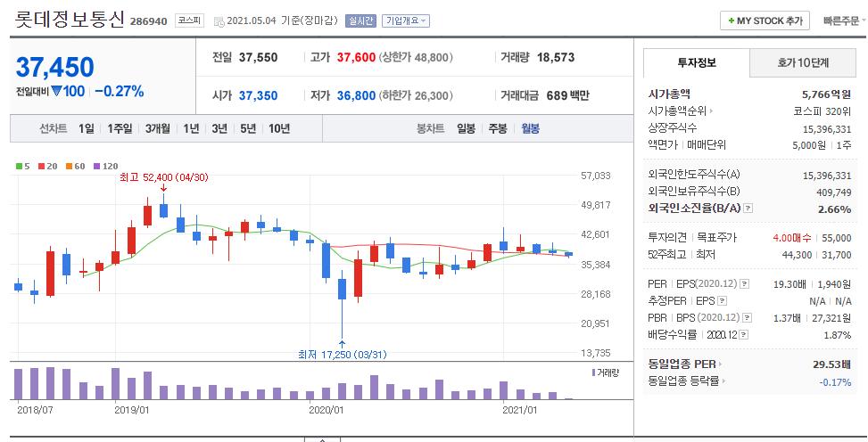Click the clock icon before 2021.05.04
The width and height of the screenshot is (868, 442).
[219, 21]
